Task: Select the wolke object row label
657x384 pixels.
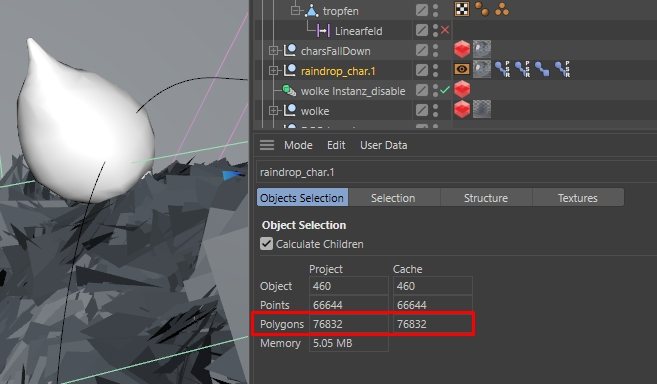Action: [315, 111]
